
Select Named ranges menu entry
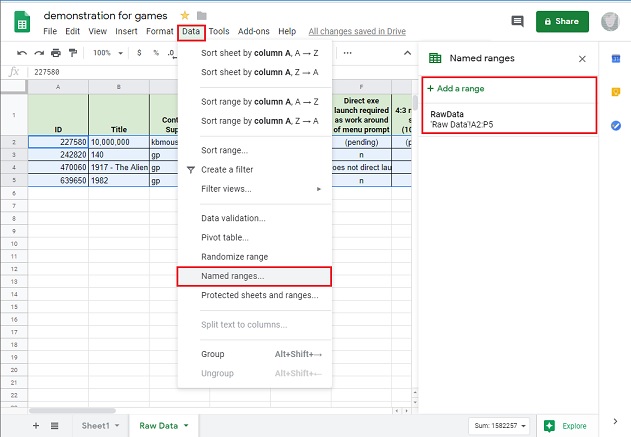pyautogui.click(x=233, y=276)
